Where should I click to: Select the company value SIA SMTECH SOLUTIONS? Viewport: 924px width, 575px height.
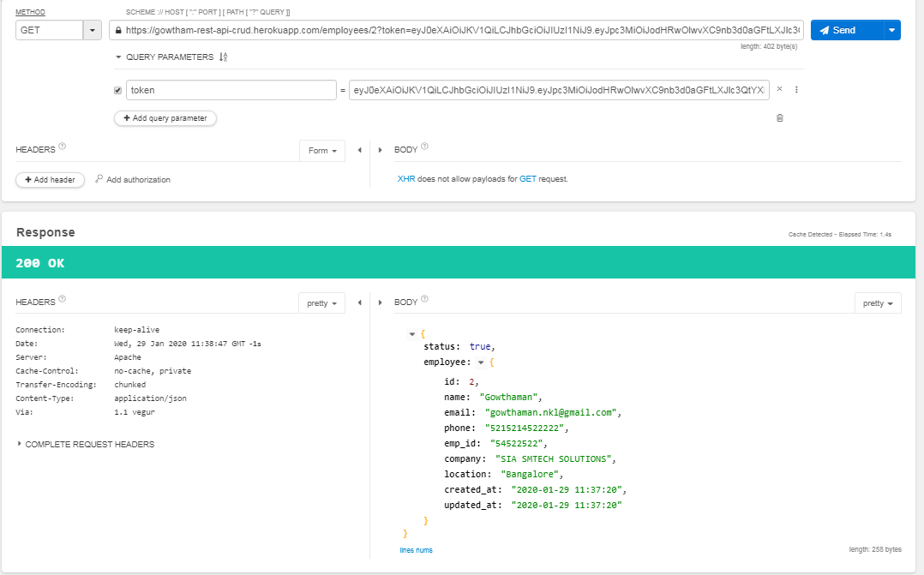pyautogui.click(x=555, y=458)
